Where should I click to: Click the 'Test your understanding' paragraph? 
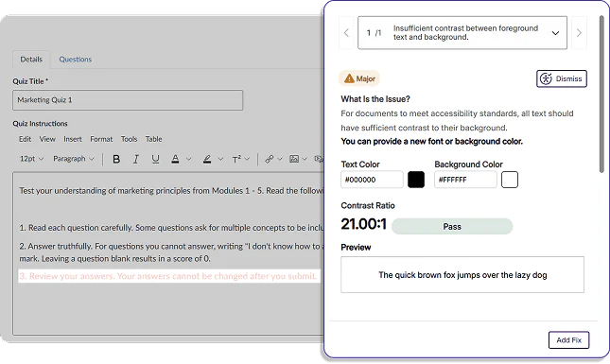pyautogui.click(x=171, y=191)
